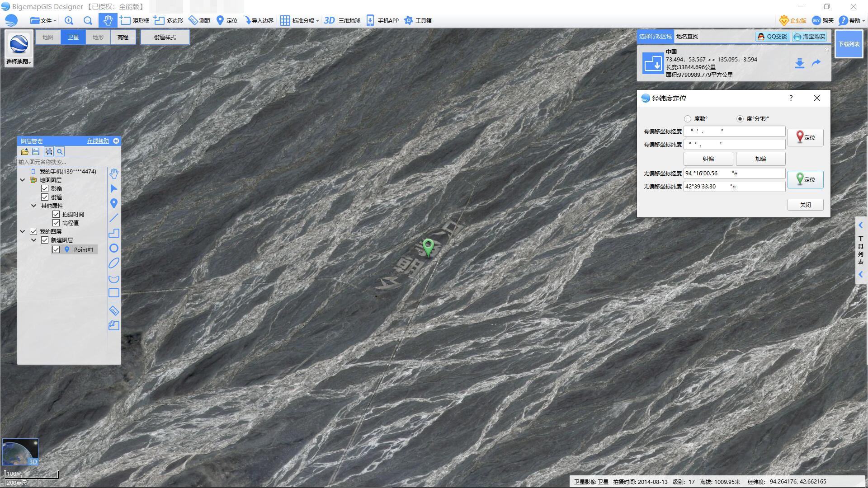Click the place marker pin tool icon
868x488 pixels.
[114, 203]
